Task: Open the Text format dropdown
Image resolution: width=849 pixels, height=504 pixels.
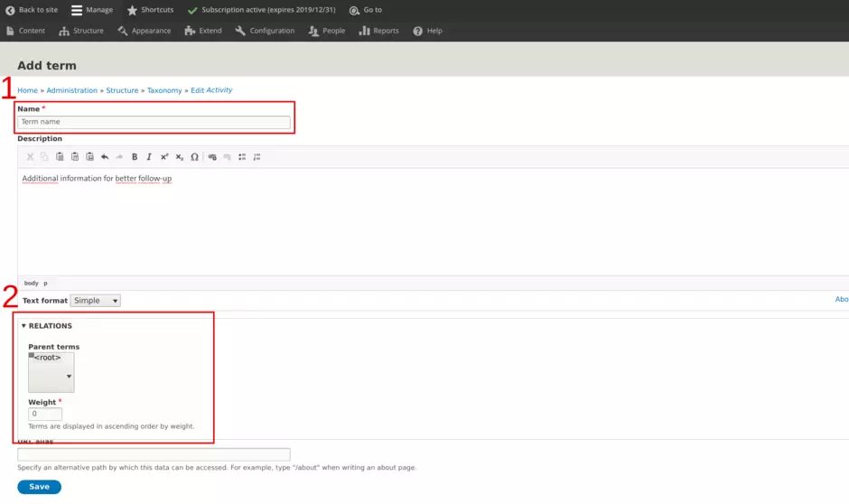Action: 95,301
